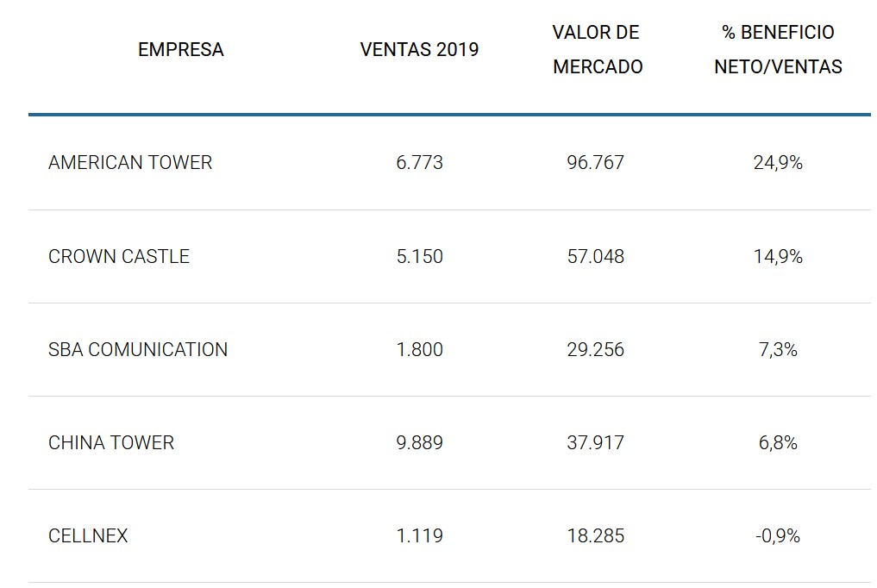The image size is (877, 588).
Task: Select the SBA COMUNICATION row label
Action: (138, 350)
